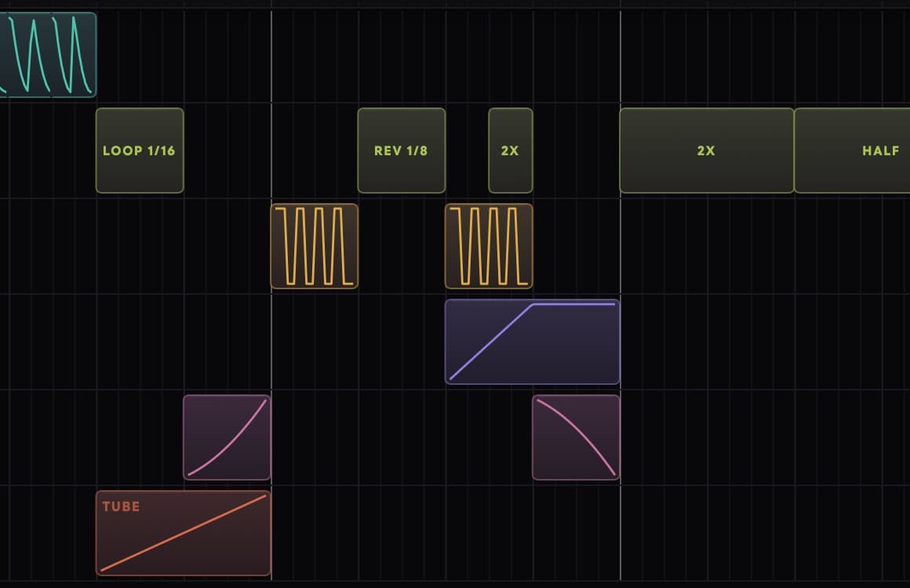910x588 pixels.
Task: Select the REV 1/8 block
Action: (402, 151)
